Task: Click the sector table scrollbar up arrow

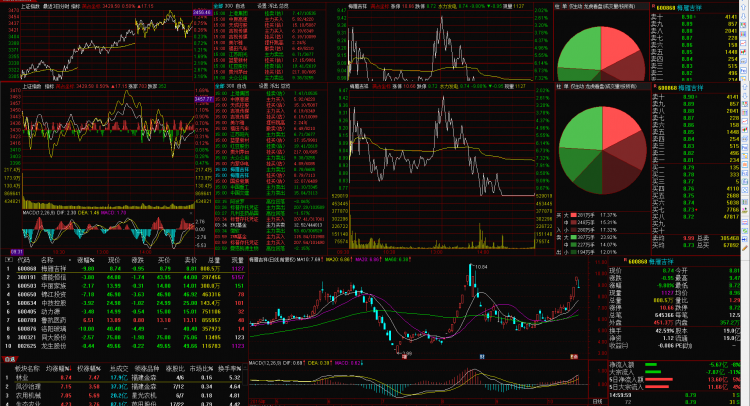Action: tap(246, 367)
